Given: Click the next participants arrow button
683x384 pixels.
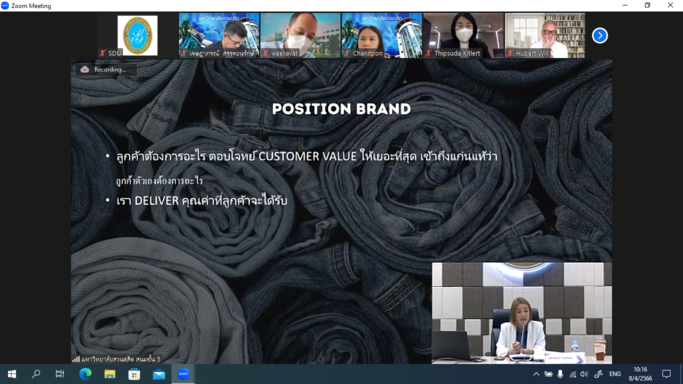Looking at the screenshot, I should point(600,36).
